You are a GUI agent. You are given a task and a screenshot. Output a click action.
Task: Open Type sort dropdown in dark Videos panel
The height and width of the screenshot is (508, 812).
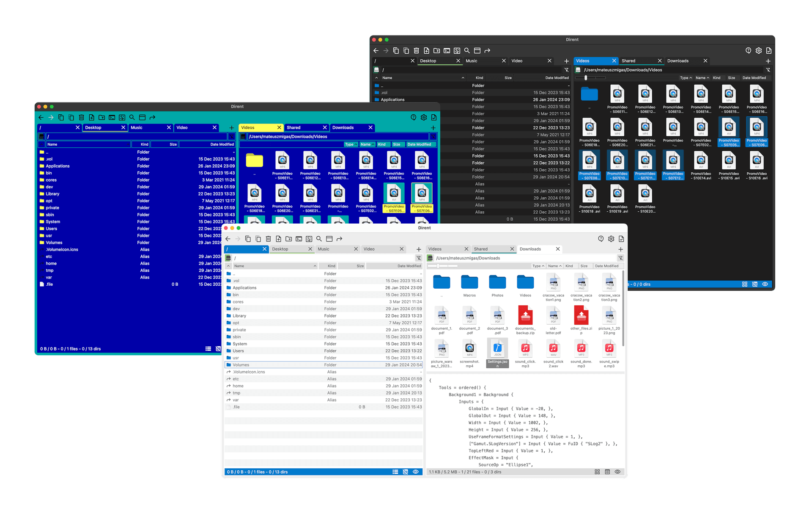686,78
